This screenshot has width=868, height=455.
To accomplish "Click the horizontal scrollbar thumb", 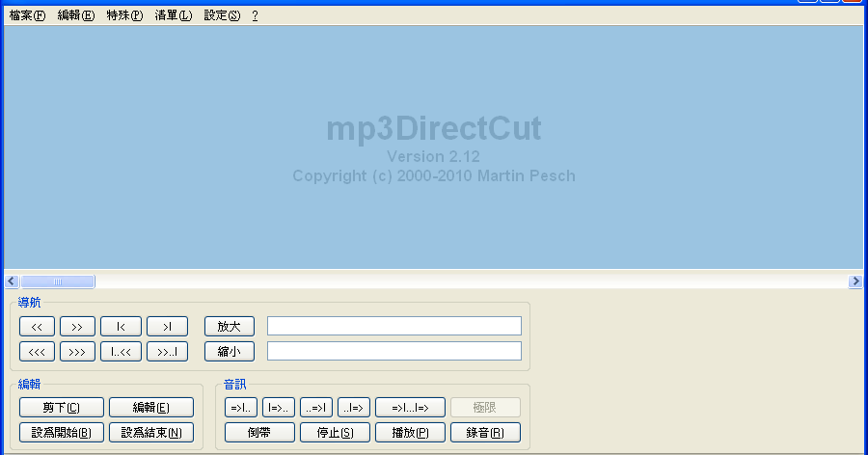I will (58, 281).
